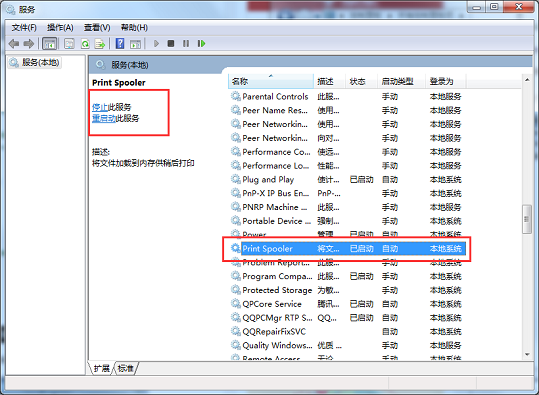Click the 重启动 link to restart service
Screen dimensions: 539x395
(104, 118)
